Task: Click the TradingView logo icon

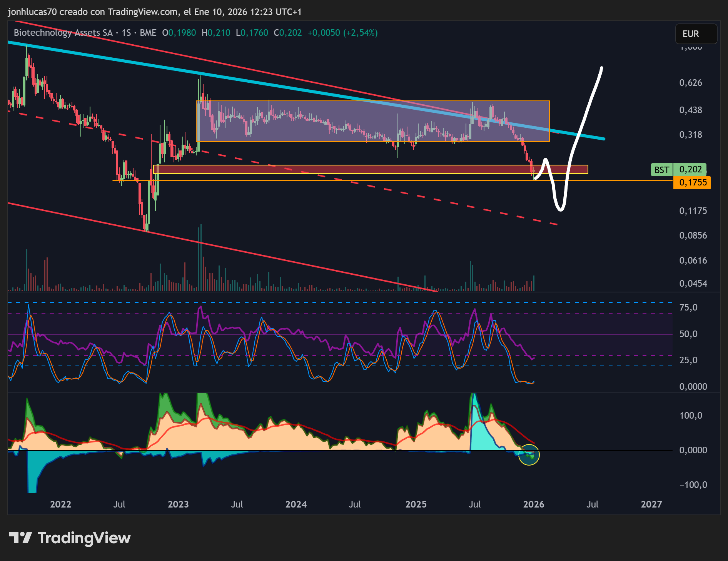Action: [20, 538]
